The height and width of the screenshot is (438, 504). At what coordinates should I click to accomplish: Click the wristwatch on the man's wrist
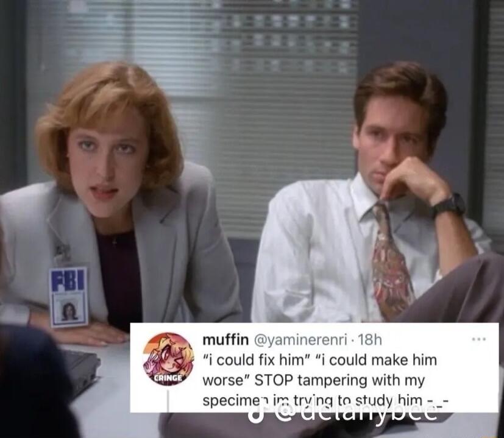click(x=449, y=205)
